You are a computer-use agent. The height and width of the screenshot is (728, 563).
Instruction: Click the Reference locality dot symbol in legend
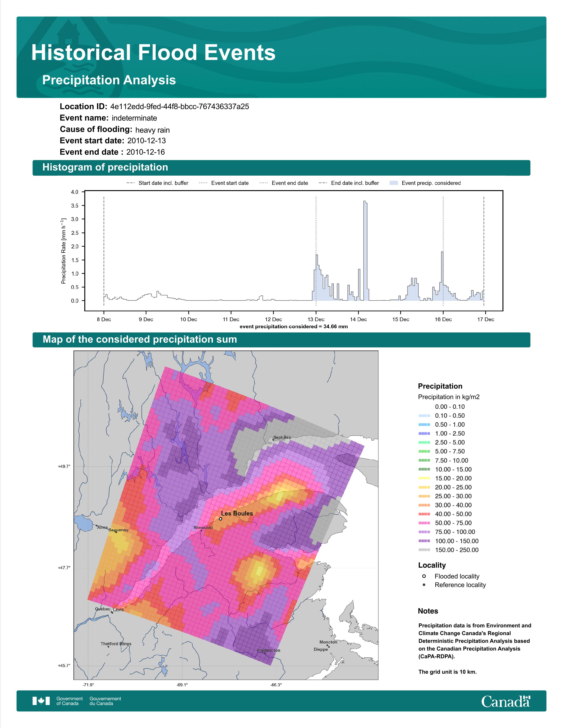coord(424,585)
